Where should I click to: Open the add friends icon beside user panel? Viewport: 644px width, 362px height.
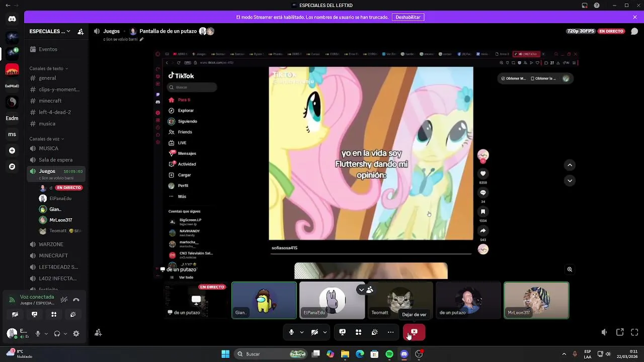(98, 333)
